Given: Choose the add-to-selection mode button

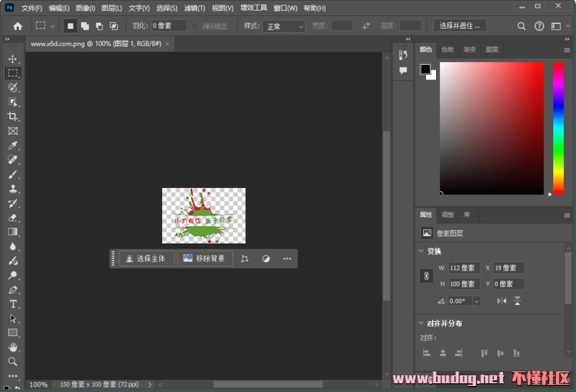Looking at the screenshot, I should click(x=84, y=26).
